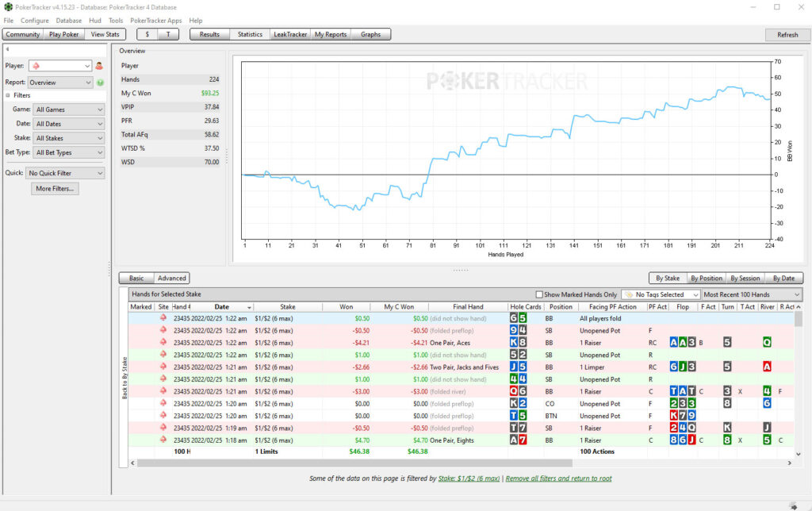Viewport: 812px width, 511px height.
Task: Open the Player dropdown
Action: coord(60,66)
